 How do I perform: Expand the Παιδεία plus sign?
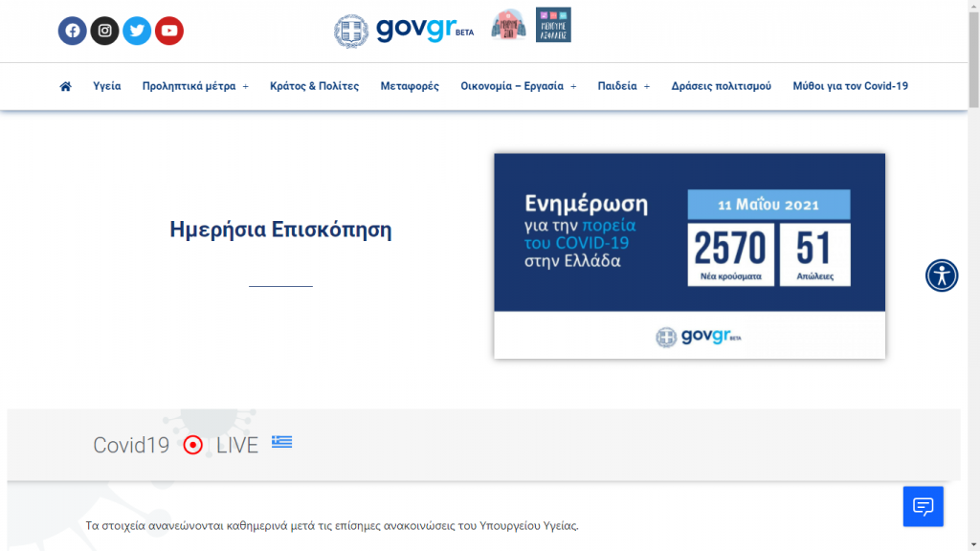tap(647, 87)
